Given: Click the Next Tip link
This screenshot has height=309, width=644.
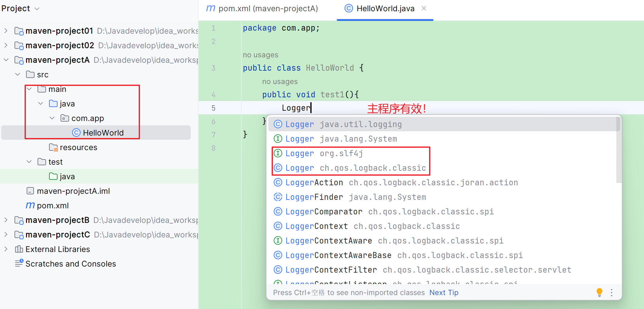Looking at the screenshot, I should pos(444,292).
